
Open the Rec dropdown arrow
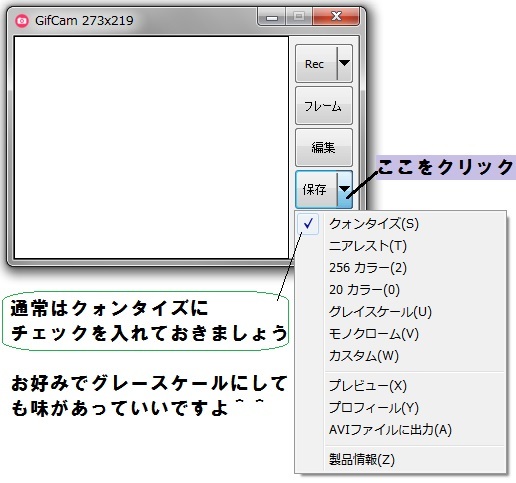[x=344, y=64]
